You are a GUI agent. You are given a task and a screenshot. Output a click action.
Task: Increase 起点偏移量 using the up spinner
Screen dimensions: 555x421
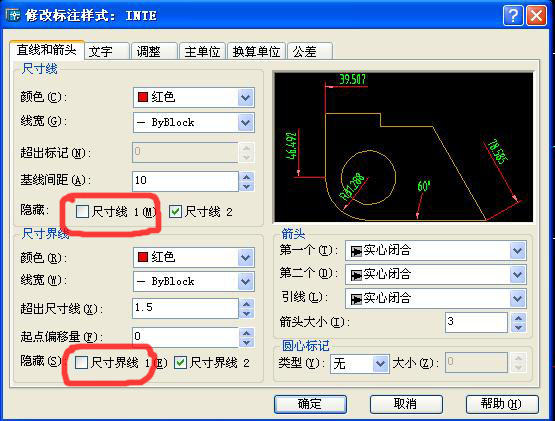coord(247,332)
